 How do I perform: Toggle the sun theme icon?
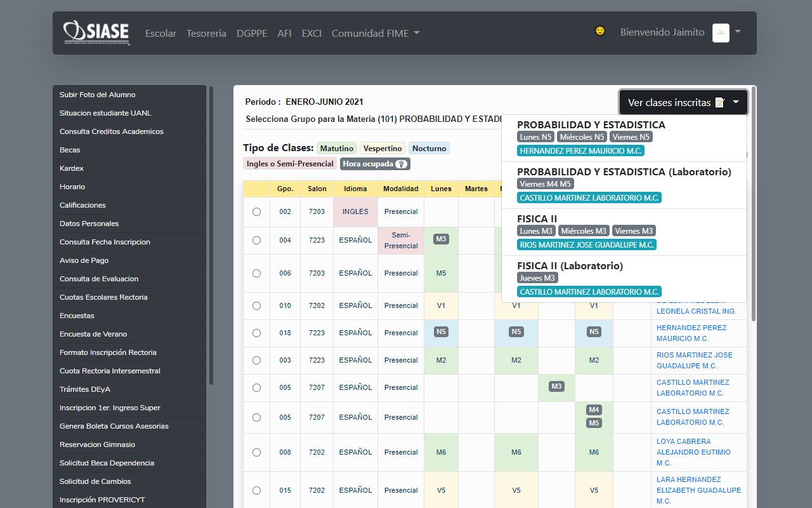(x=599, y=30)
